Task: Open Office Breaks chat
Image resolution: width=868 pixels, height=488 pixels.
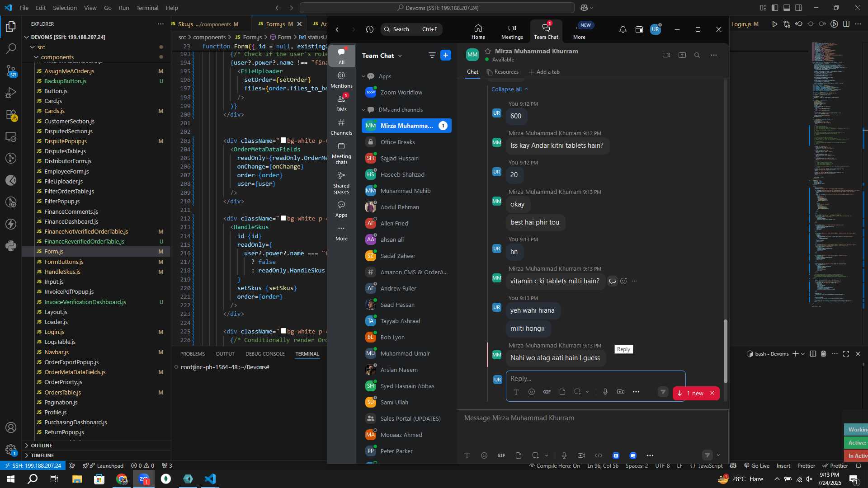Action: click(x=406, y=142)
